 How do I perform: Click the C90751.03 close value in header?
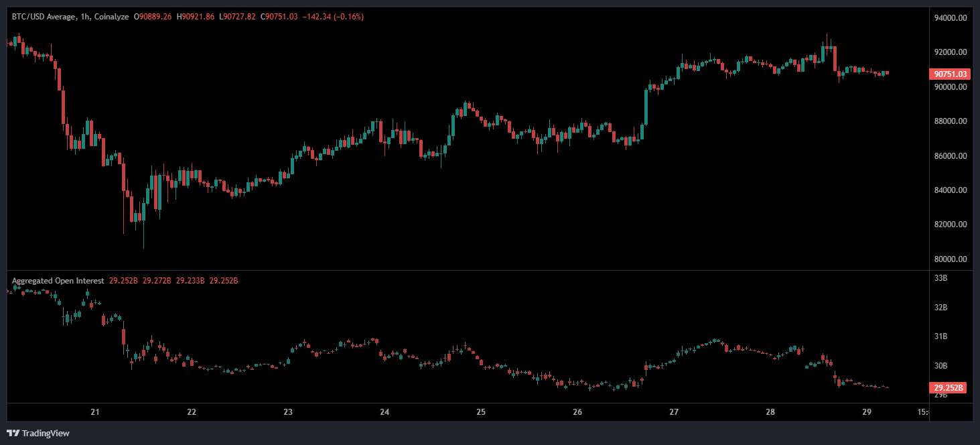280,17
